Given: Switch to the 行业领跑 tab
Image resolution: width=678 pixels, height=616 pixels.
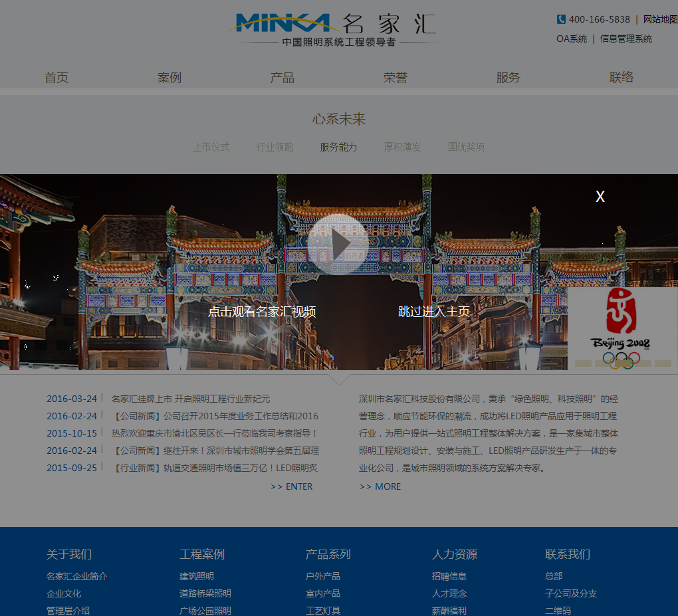Looking at the screenshot, I should (x=275, y=148).
